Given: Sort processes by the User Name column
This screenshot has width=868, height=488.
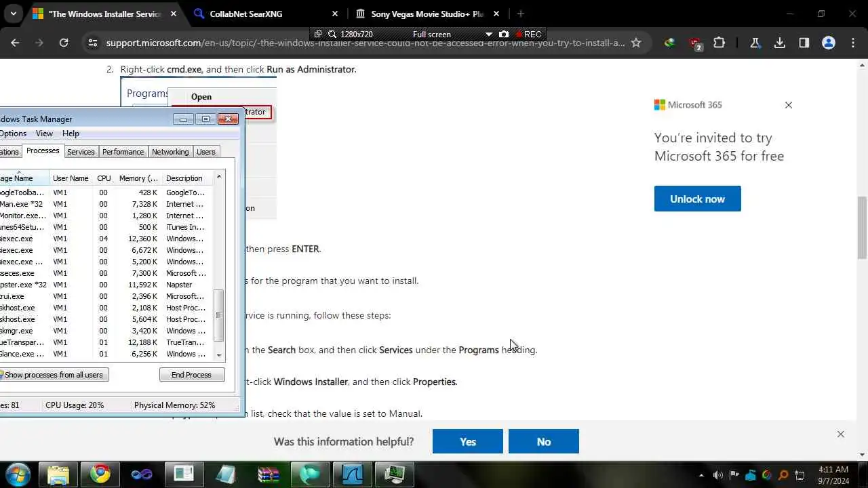Looking at the screenshot, I should click(x=71, y=178).
